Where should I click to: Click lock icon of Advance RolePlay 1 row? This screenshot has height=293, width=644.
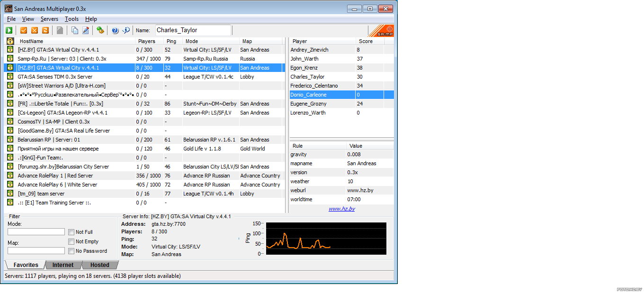click(x=10, y=176)
